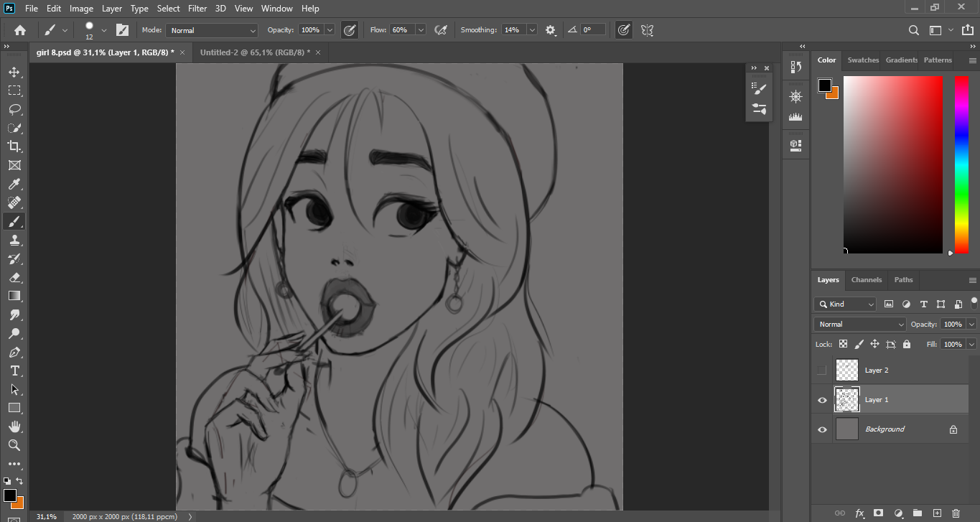Select the History Brush tool
Viewport: 980px width, 522px height.
click(14, 258)
